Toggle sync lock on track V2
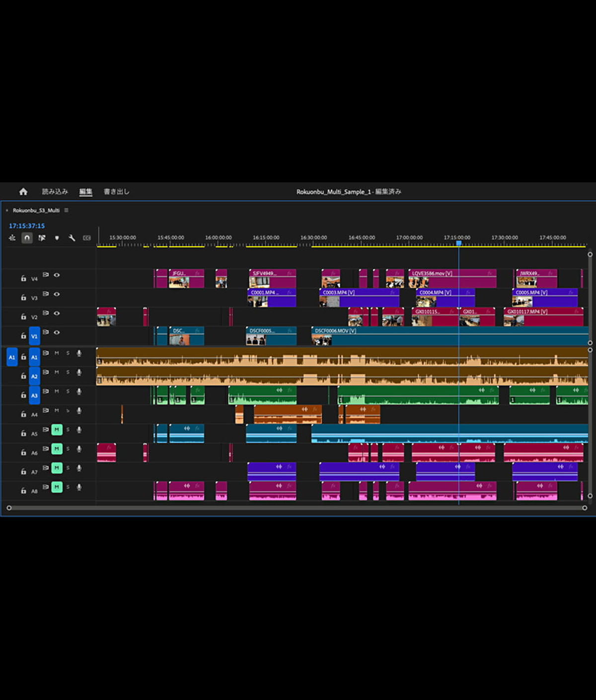Viewport: 596px width, 700px height. [x=46, y=313]
